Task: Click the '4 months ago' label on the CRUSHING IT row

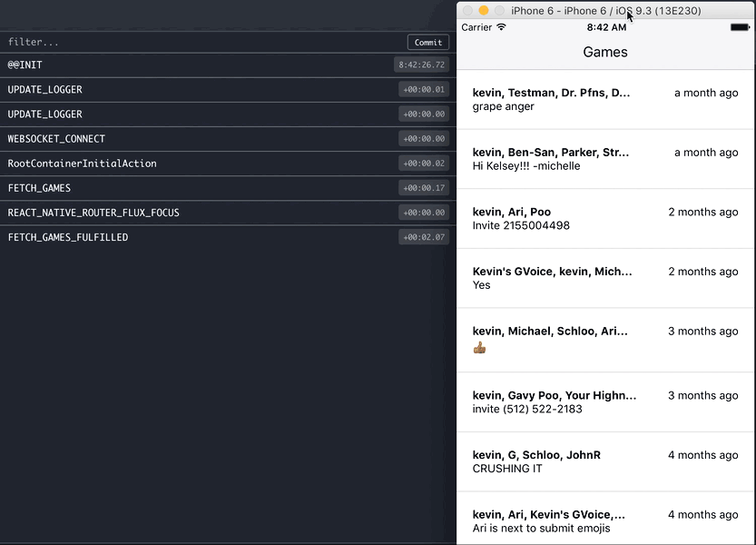Action: 703,455
